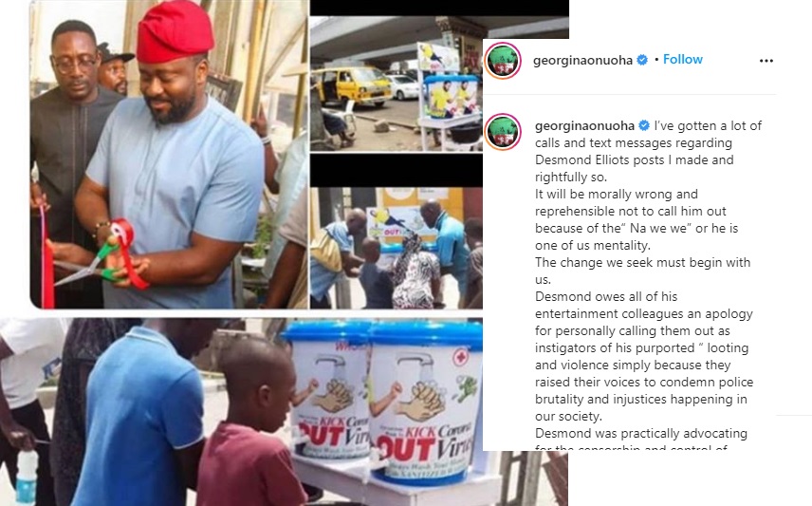This screenshot has width=812, height=506.
Task: Open the three-dot more options menu
Action: pyautogui.click(x=766, y=61)
